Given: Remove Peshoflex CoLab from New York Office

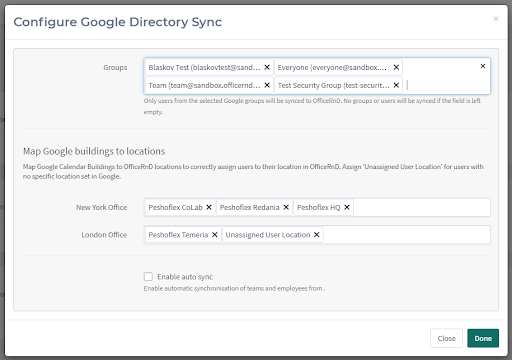Looking at the screenshot, I should tap(209, 207).
